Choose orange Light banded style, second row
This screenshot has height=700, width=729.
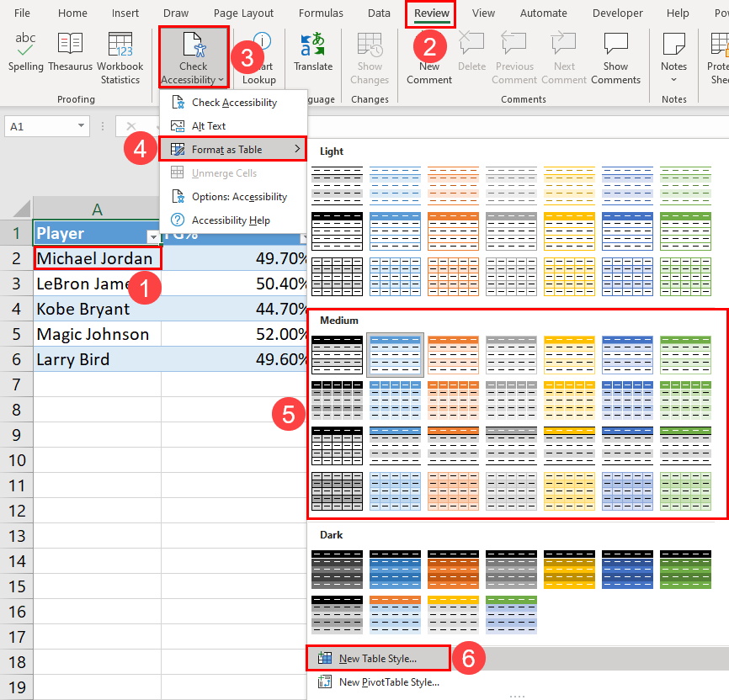click(453, 231)
